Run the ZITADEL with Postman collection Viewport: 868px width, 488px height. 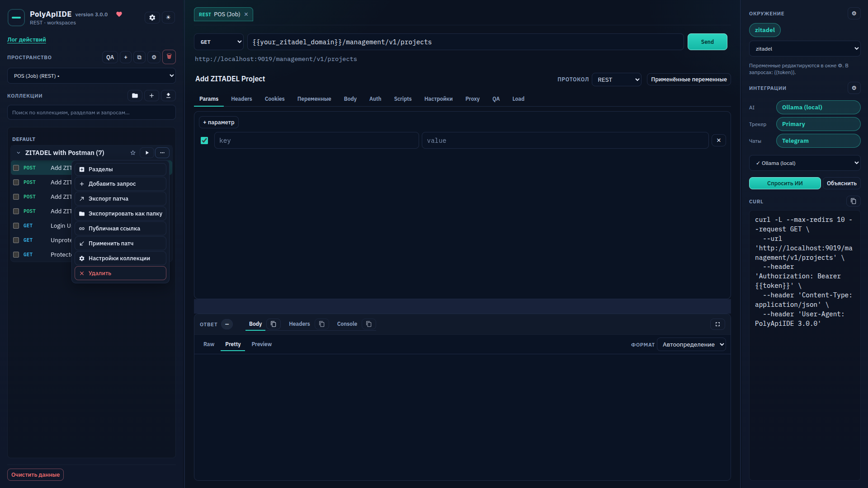(147, 153)
